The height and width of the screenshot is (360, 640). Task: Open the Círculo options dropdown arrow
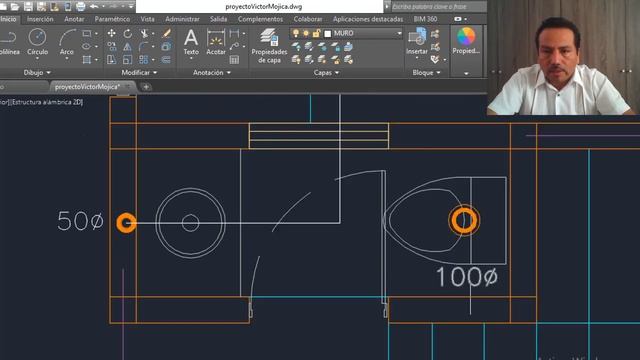(x=37, y=59)
